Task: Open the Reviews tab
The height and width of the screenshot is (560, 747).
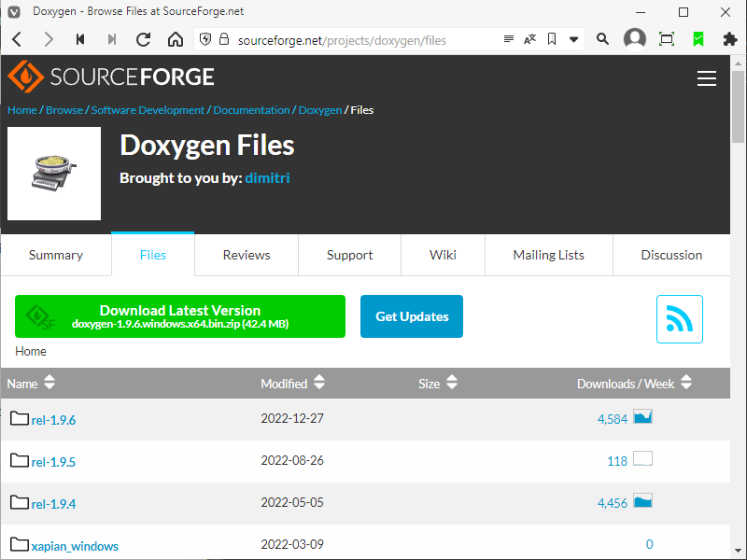Action: point(247,255)
